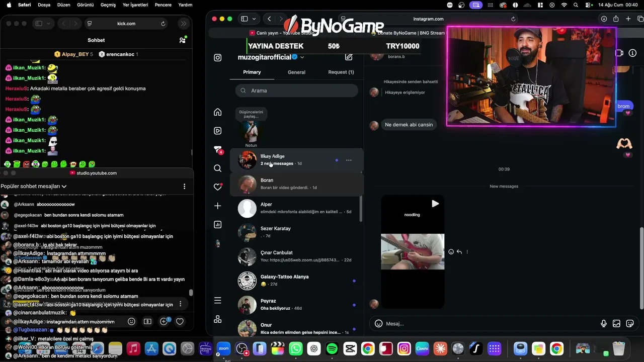Open Reels from Instagram sidebar
The image size is (644, 362).
[x=217, y=131]
